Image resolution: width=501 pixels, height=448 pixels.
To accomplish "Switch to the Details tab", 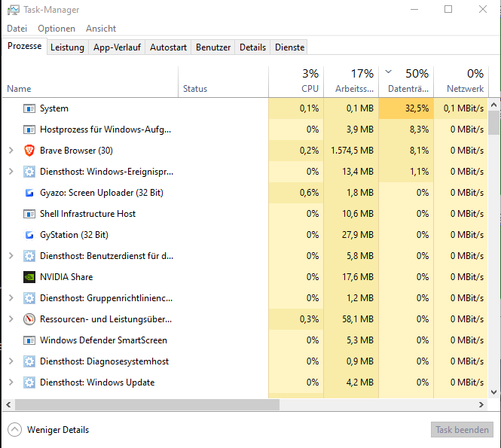I will click(252, 47).
